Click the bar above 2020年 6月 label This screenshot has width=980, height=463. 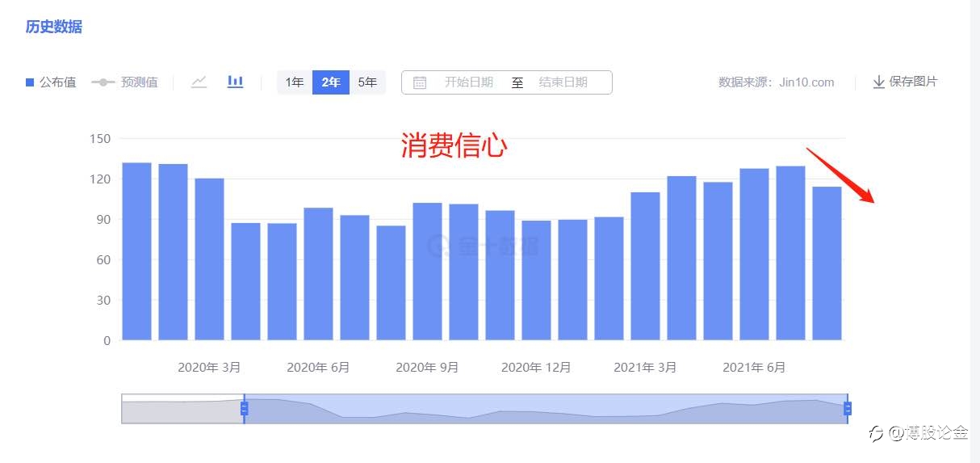[318, 274]
